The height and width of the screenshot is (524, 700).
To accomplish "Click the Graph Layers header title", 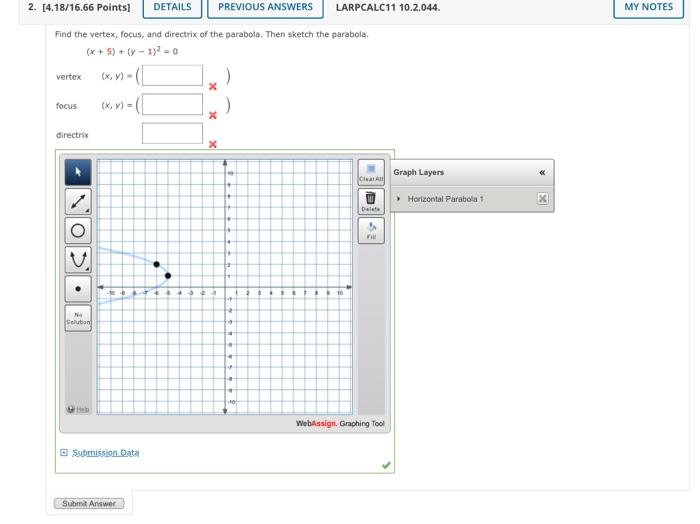I will [418, 172].
